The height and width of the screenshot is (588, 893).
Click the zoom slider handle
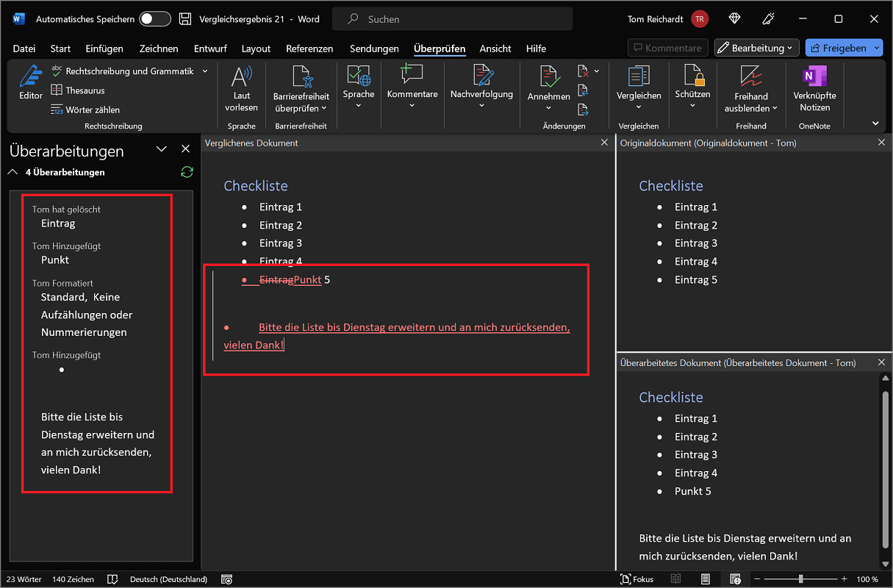[x=800, y=579]
